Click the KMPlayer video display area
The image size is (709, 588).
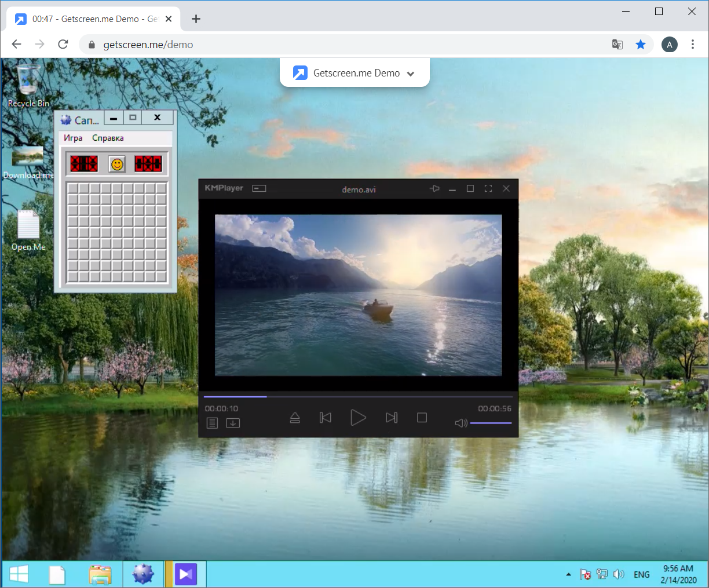tap(359, 295)
